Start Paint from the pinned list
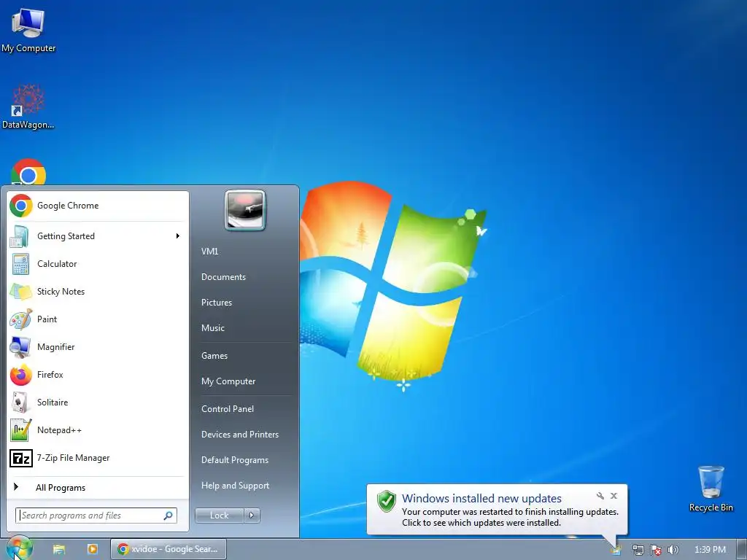This screenshot has width=747, height=560. (x=97, y=319)
